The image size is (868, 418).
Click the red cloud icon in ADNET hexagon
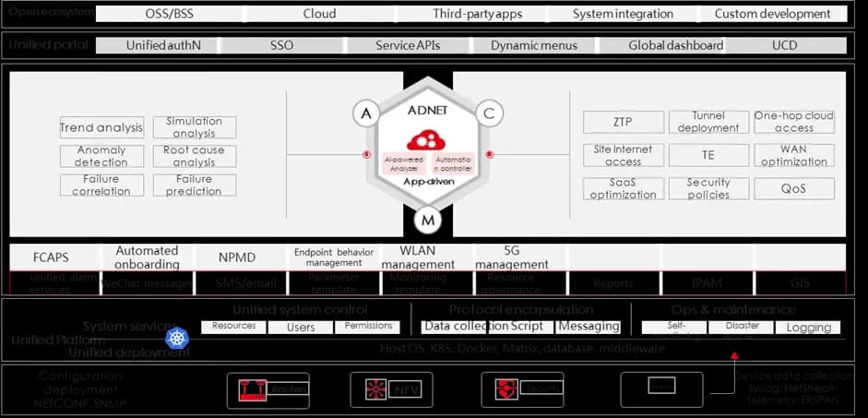(x=426, y=139)
